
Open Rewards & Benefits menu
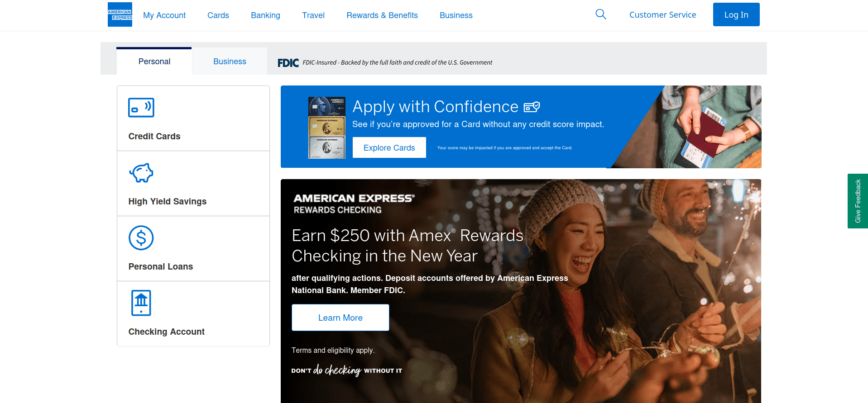pyautogui.click(x=382, y=15)
